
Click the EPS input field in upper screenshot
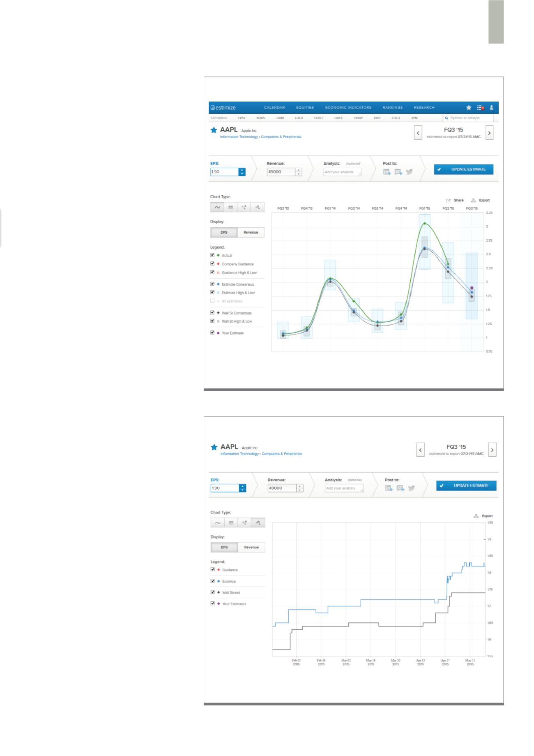pyautogui.click(x=224, y=172)
